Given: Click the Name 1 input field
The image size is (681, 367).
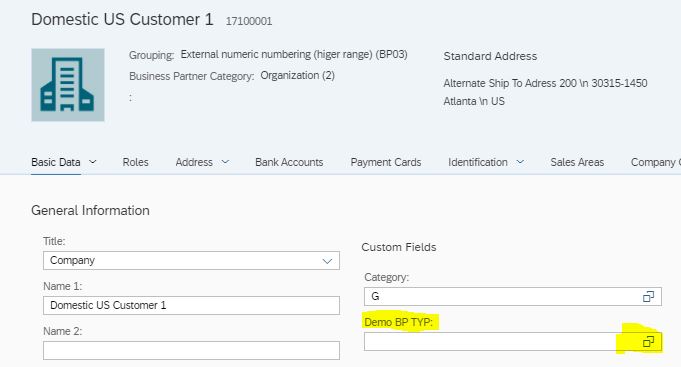Looking at the screenshot, I should click(191, 305).
